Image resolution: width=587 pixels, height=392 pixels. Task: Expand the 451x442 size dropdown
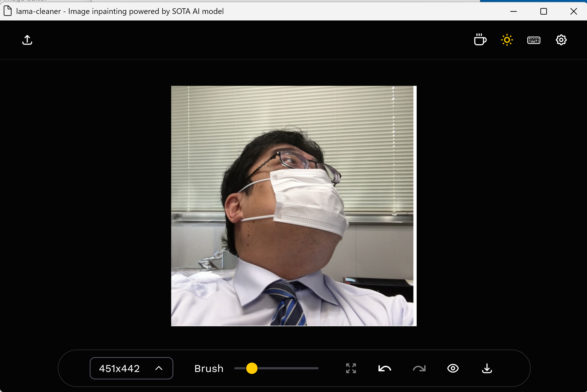(131, 368)
